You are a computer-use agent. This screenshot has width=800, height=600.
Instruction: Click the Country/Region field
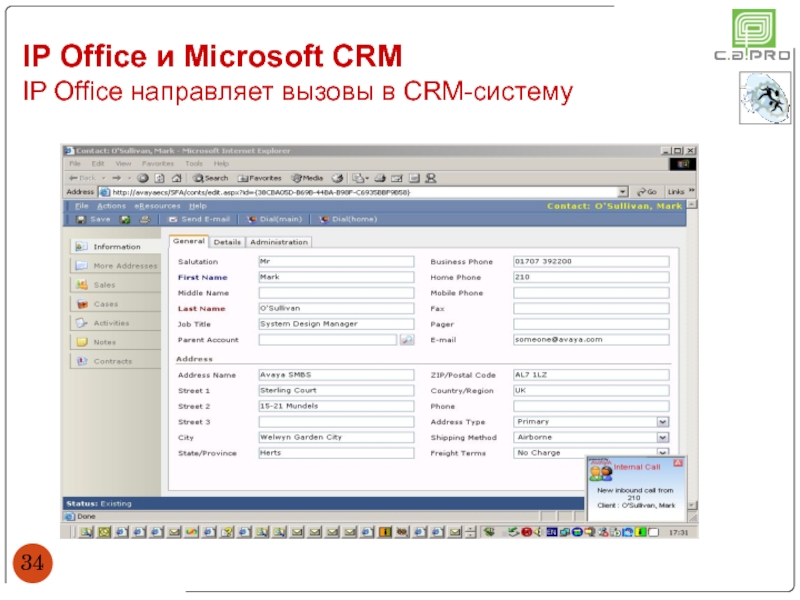591,391
